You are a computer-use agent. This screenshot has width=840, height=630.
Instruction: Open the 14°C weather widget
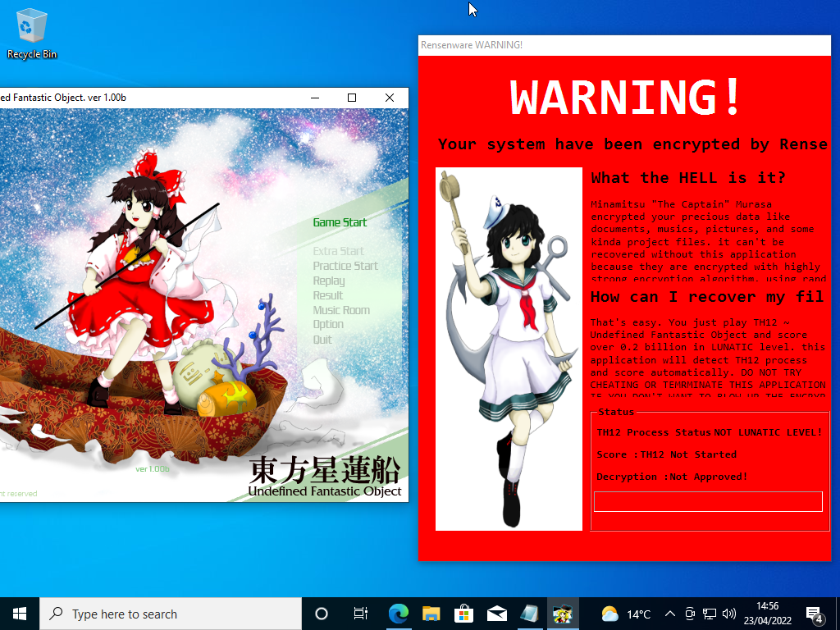point(619,613)
